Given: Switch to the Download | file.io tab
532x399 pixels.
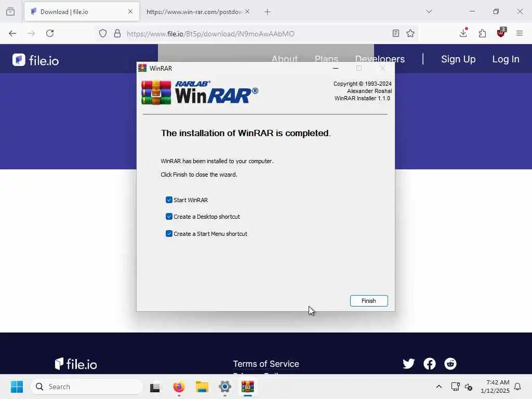Looking at the screenshot, I should click(x=82, y=12).
